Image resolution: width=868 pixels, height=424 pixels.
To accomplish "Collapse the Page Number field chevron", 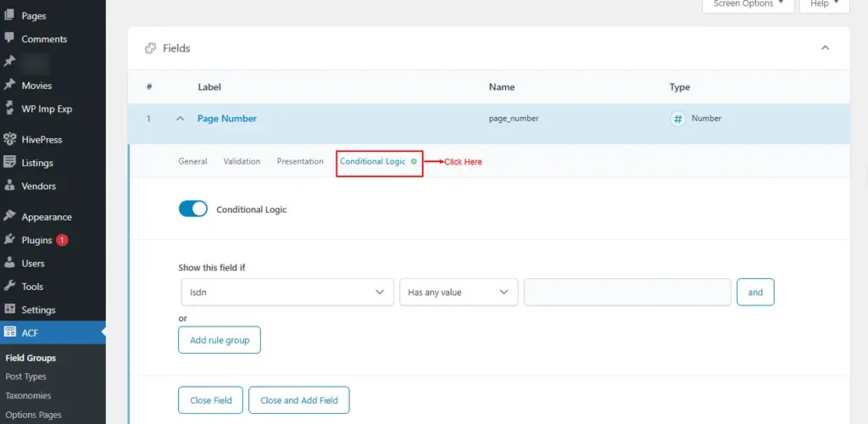I will pyautogui.click(x=180, y=119).
